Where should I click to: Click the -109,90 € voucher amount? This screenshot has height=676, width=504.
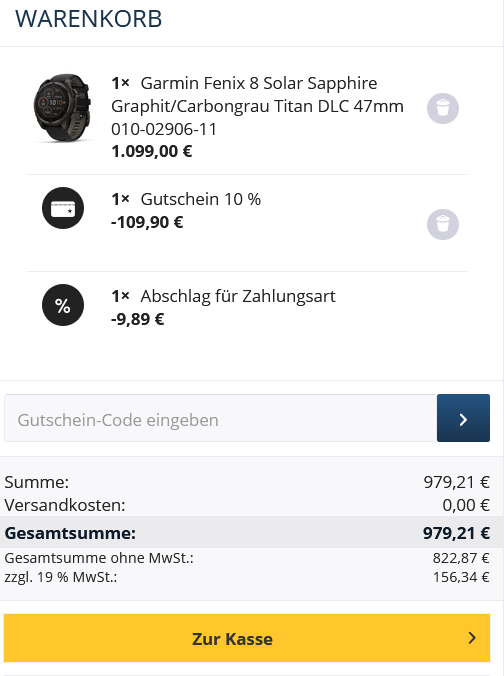[147, 222]
